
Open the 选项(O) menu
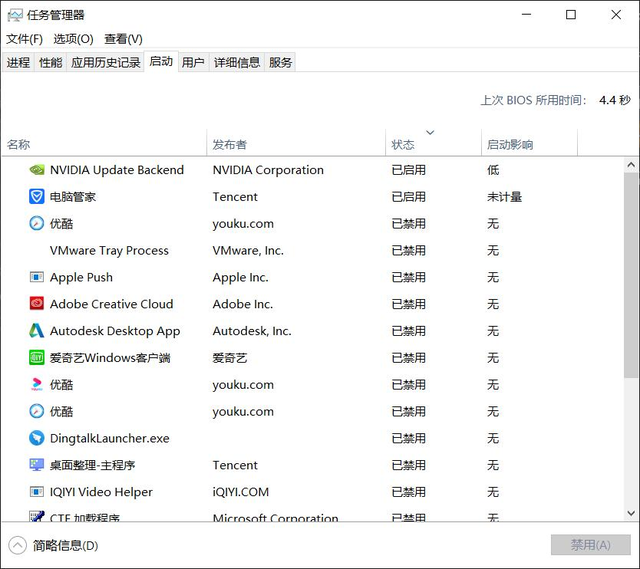coord(73,39)
